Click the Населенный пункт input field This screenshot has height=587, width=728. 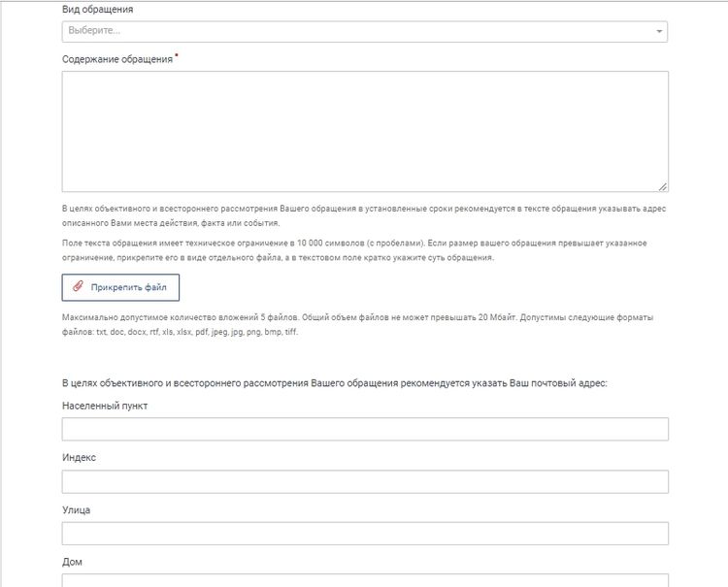click(x=364, y=430)
